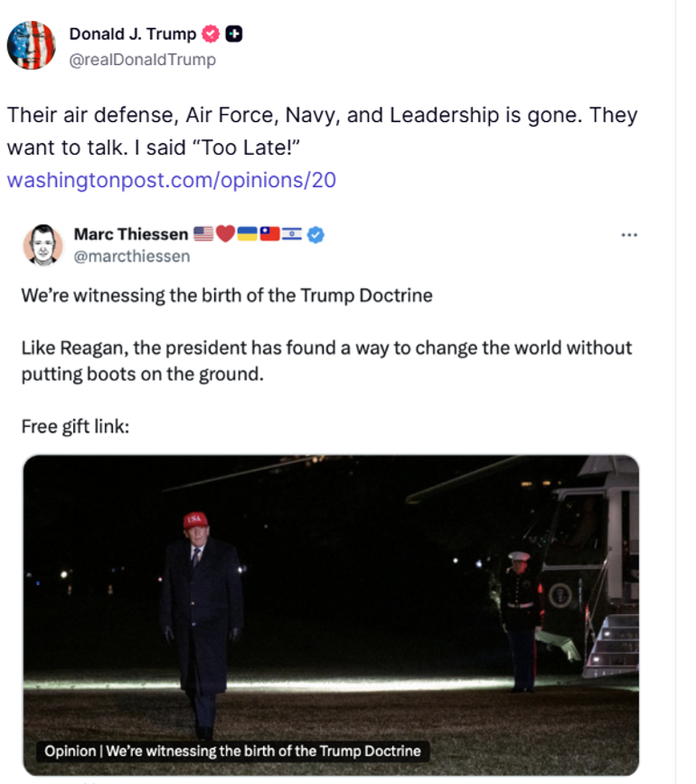Click the red heart emoji in Thiessen's name
This screenshot has height=784, width=696.
coord(225,234)
